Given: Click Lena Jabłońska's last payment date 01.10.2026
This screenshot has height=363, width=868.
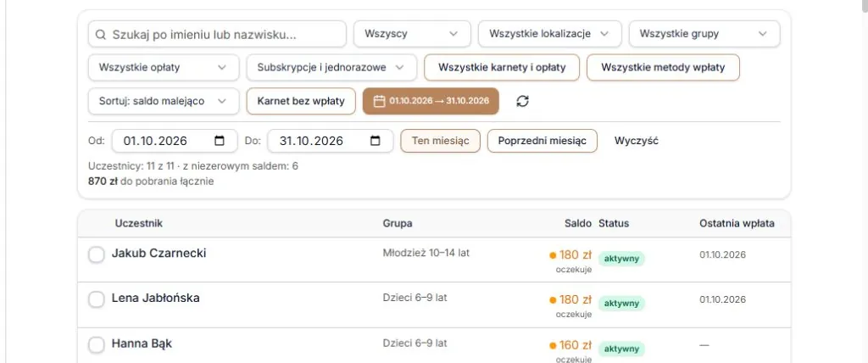Looking at the screenshot, I should coord(722,300).
